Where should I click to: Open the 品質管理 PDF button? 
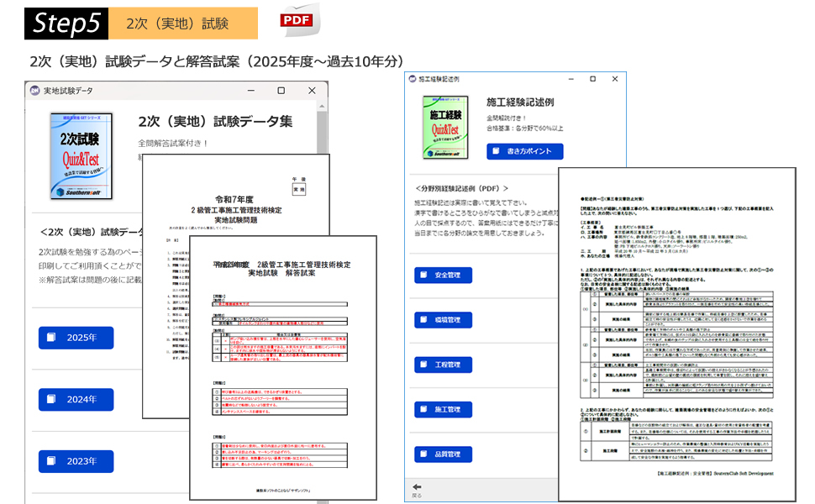443,454
